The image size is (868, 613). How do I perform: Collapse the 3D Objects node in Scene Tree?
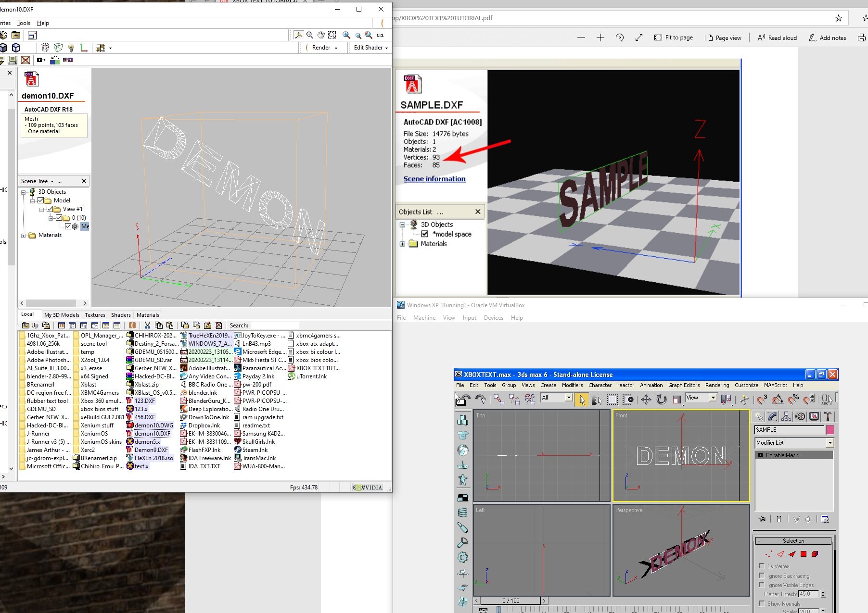[23, 192]
